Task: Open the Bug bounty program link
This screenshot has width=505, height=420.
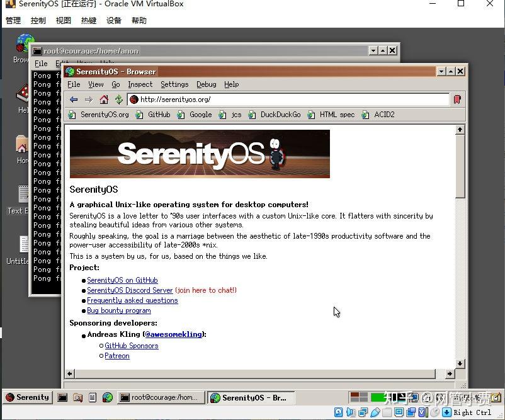Action: click(119, 310)
